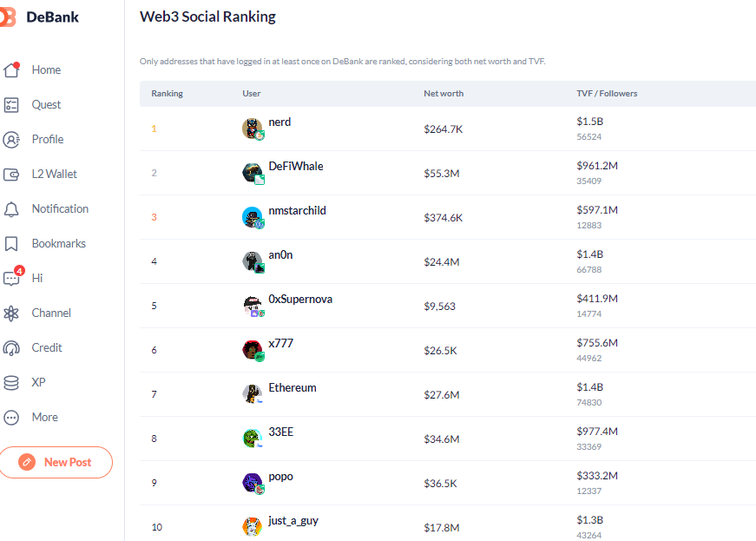
Task: Select the Channel atom icon
Action: (x=11, y=313)
